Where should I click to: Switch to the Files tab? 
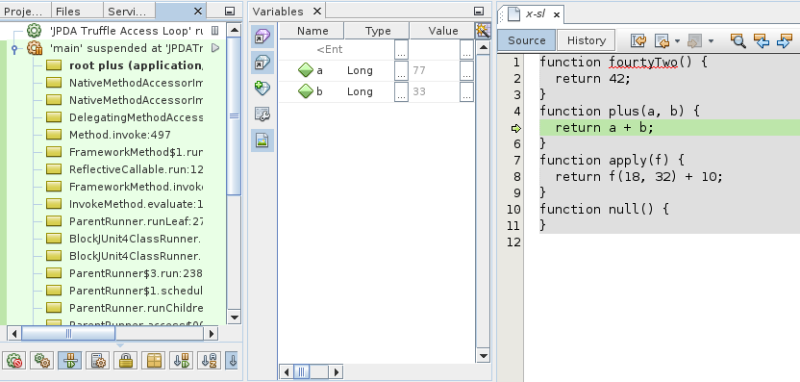pyautogui.click(x=77, y=11)
